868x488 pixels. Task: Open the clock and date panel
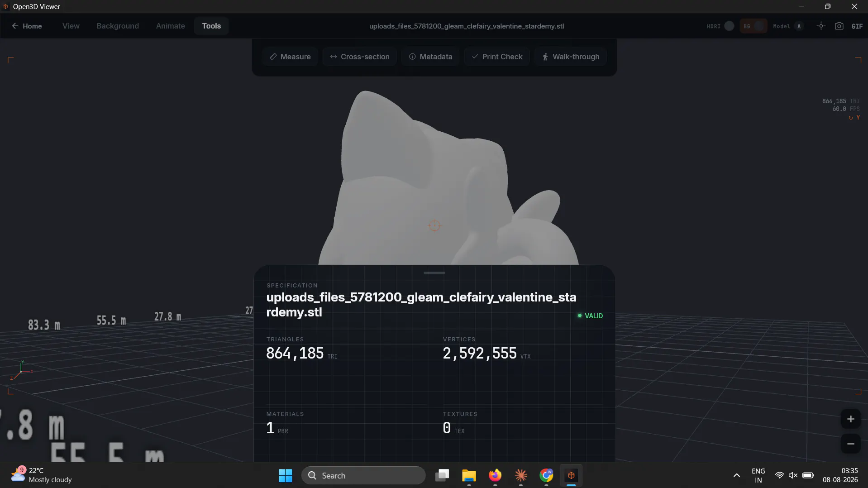click(840, 475)
